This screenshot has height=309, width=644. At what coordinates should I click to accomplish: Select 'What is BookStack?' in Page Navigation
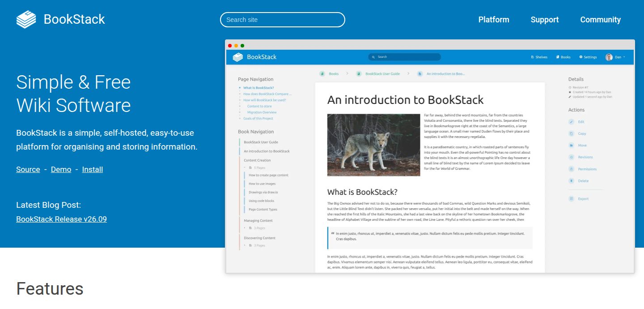click(258, 88)
